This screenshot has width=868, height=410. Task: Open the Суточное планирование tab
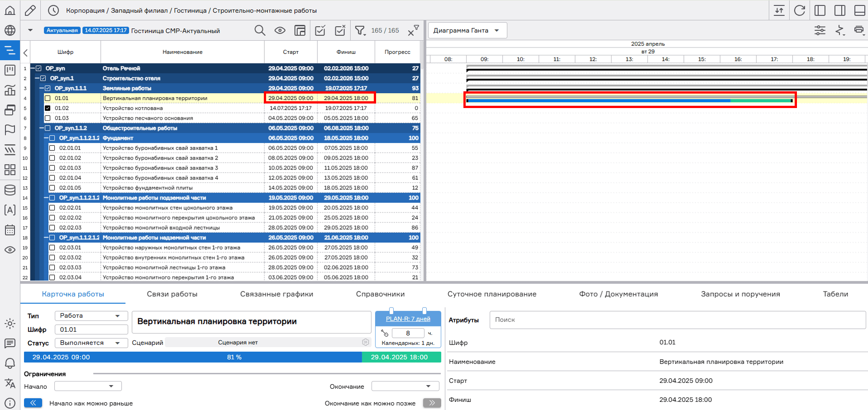pos(491,294)
